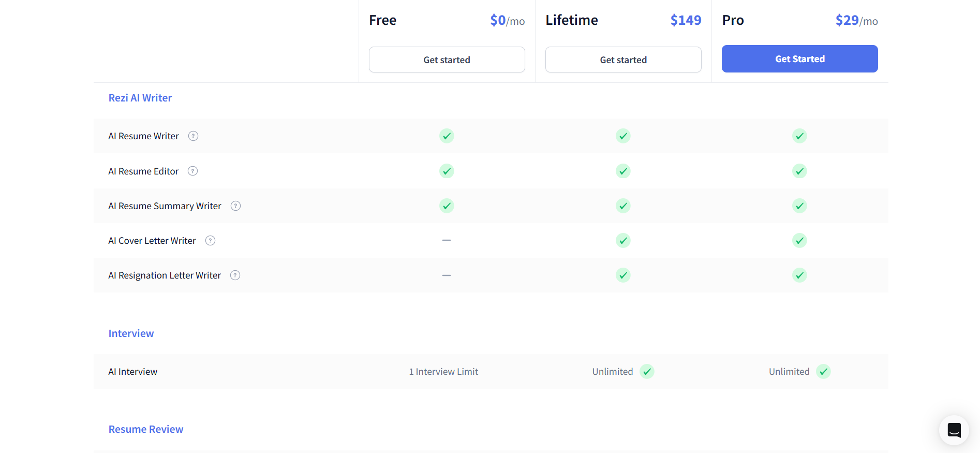Click Pro checkmark for AI Cover Letter Writer
This screenshot has height=453, width=980.
point(799,240)
